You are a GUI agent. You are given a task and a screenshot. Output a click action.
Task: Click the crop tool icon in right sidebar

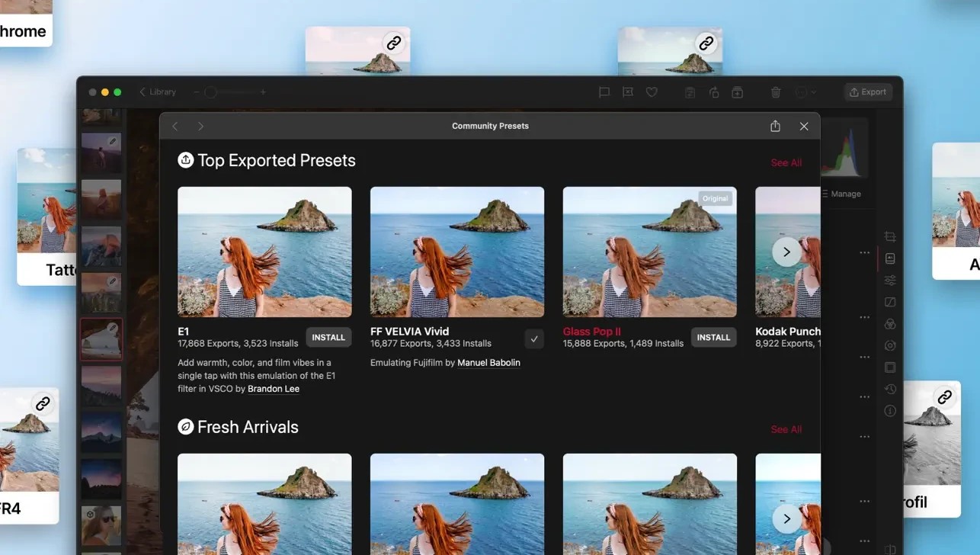point(890,237)
